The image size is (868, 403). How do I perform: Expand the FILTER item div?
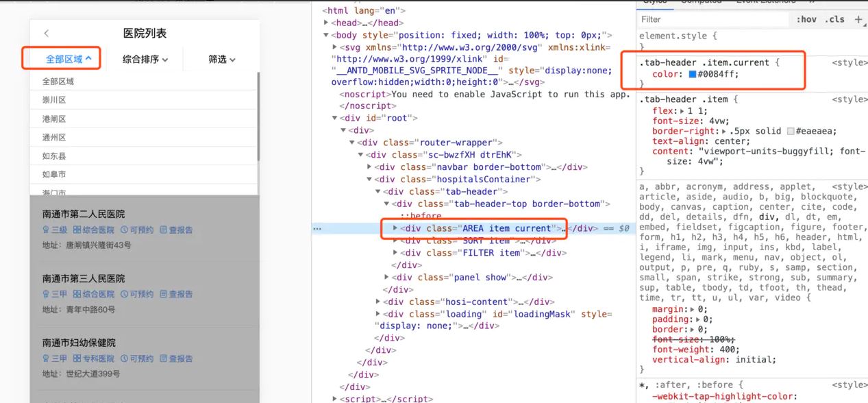coord(395,253)
